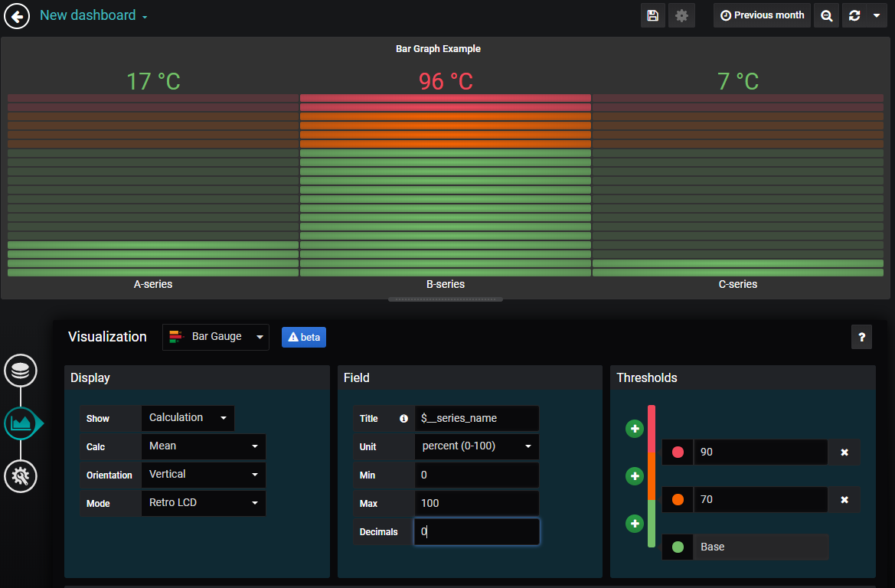The height and width of the screenshot is (588, 895).
Task: Select the Visualization tab chart icon
Action: pos(21,423)
